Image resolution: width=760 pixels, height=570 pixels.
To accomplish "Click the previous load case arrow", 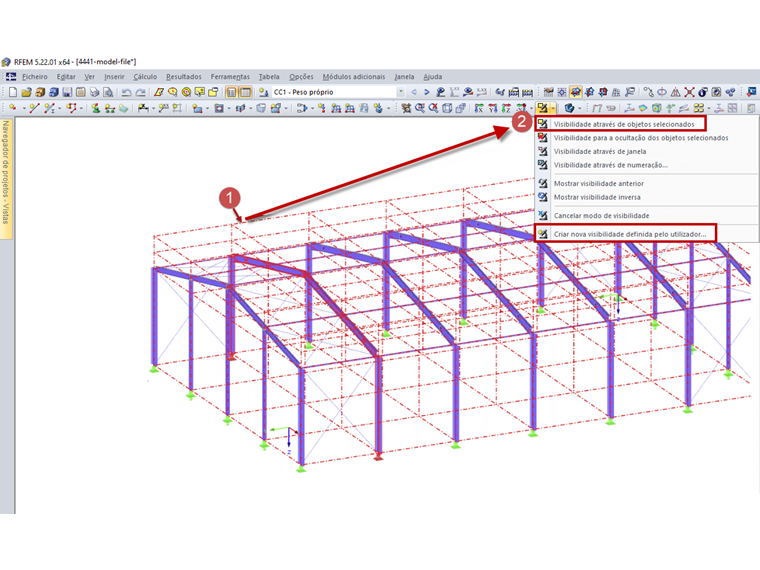I will [x=414, y=92].
